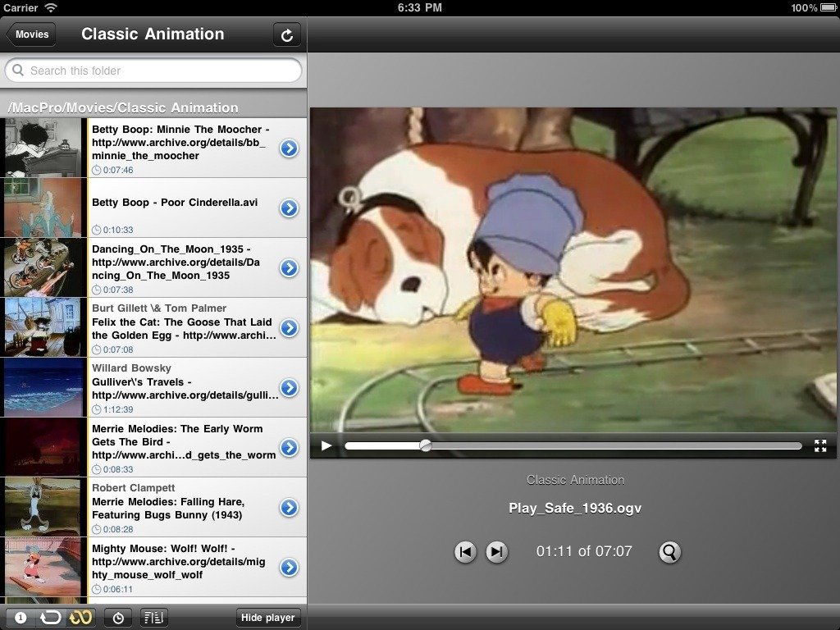Open details arrow for Felix the Cat
Image resolution: width=840 pixels, height=630 pixels.
click(290, 328)
